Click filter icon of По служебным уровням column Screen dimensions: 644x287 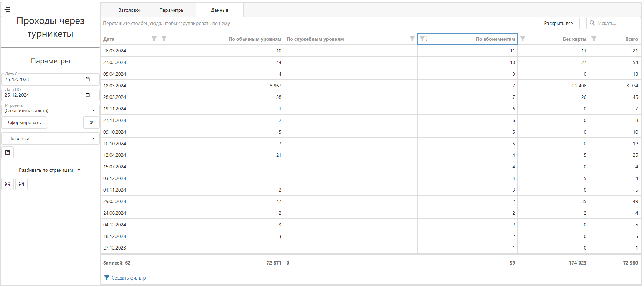[412, 39]
